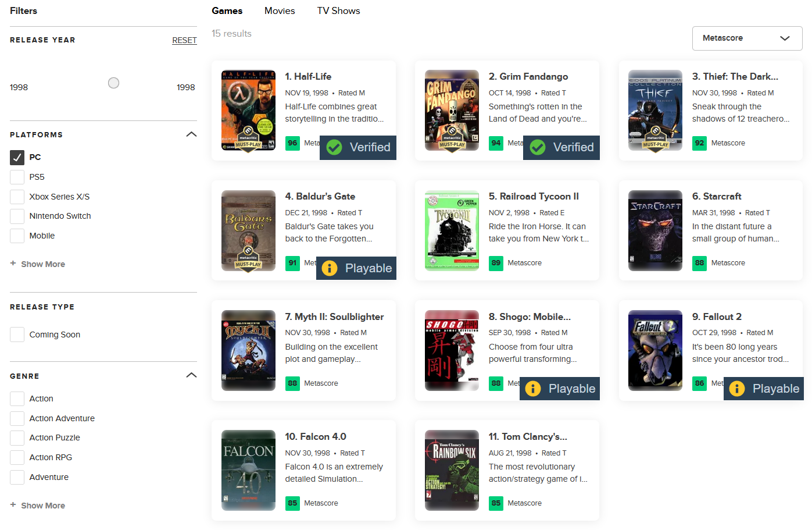Click Shogo Playable yellow info icon
The image size is (812, 530).
click(x=533, y=389)
